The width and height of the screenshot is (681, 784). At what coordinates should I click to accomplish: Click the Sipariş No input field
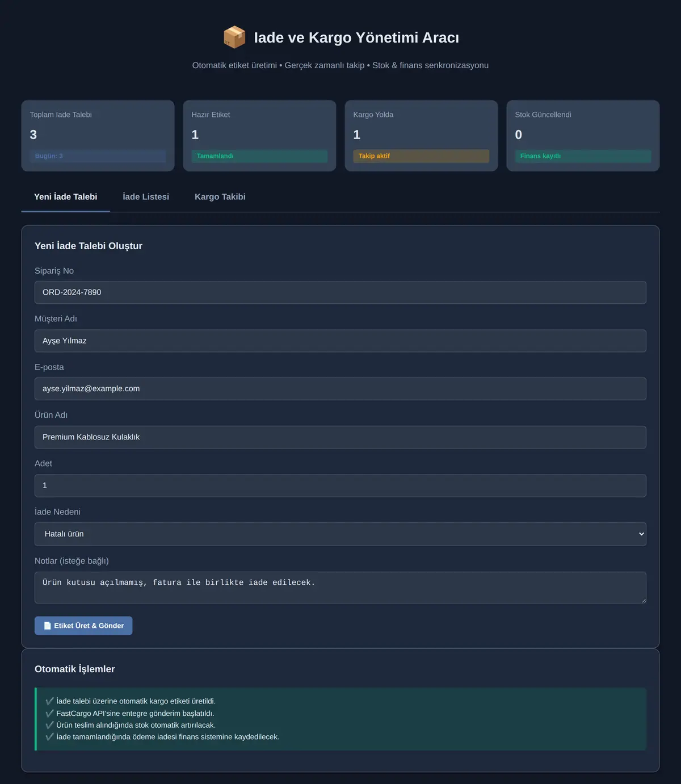pyautogui.click(x=340, y=292)
